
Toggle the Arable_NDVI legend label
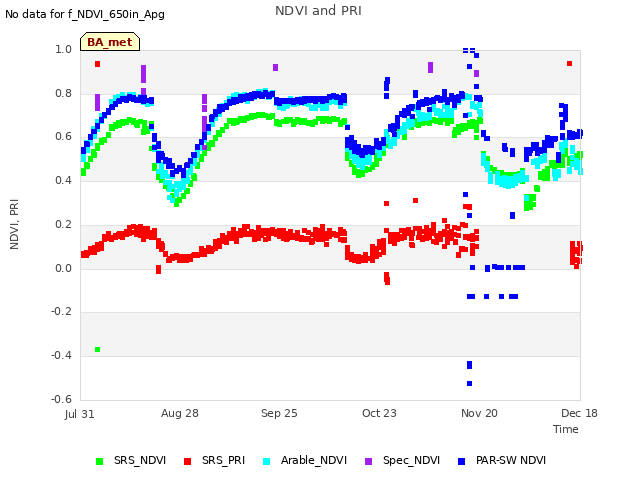point(314,460)
